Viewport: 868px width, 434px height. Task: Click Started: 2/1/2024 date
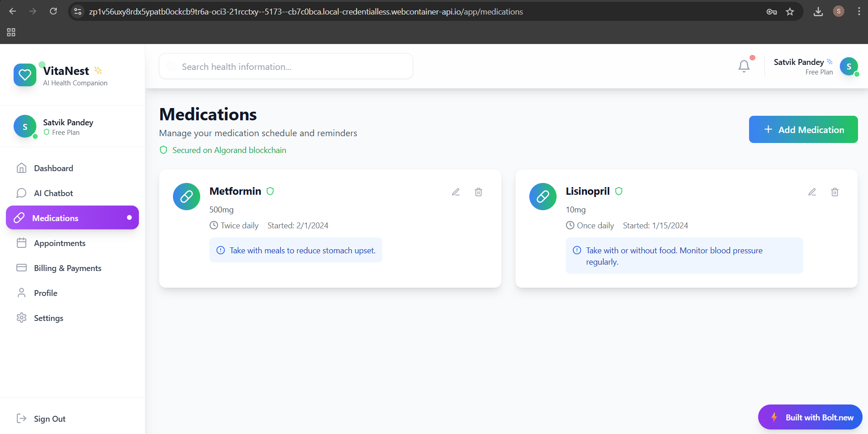(x=298, y=226)
